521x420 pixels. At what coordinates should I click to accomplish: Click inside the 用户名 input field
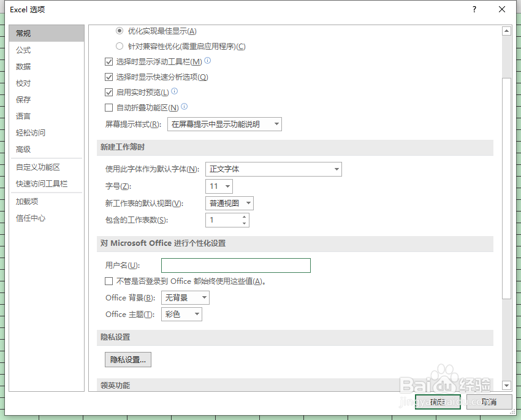[236, 265]
